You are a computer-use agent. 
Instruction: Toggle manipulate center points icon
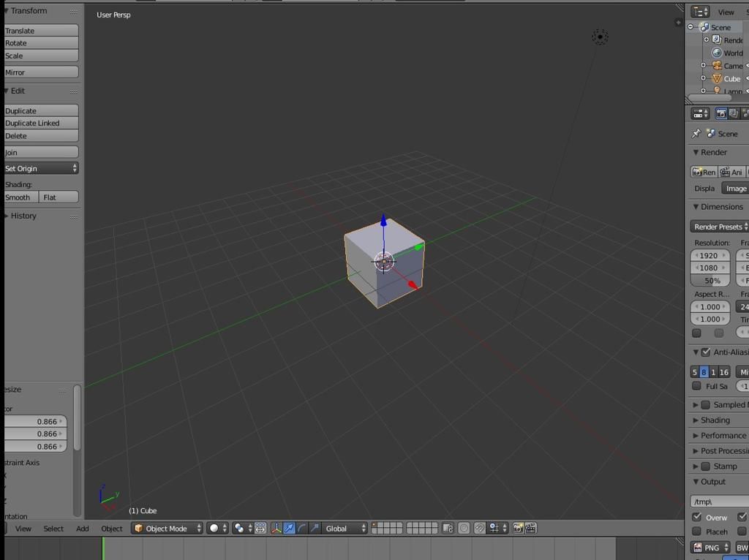[260, 528]
